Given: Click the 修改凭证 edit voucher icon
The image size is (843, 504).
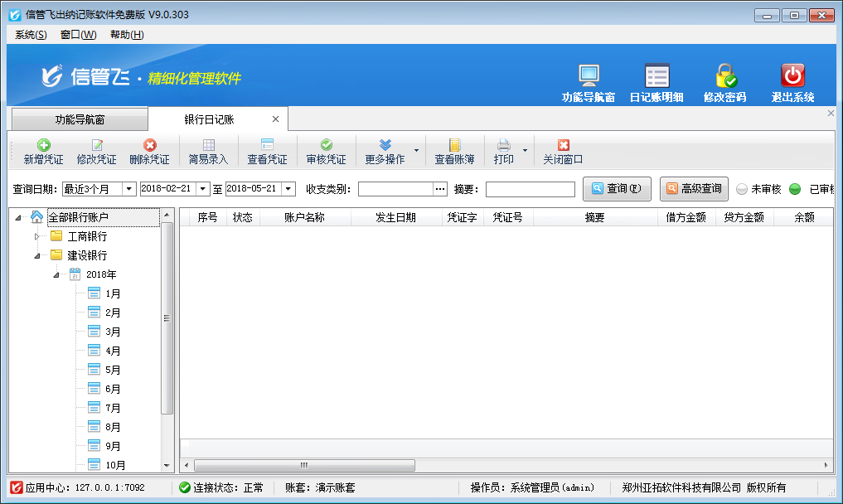Looking at the screenshot, I should [x=96, y=145].
